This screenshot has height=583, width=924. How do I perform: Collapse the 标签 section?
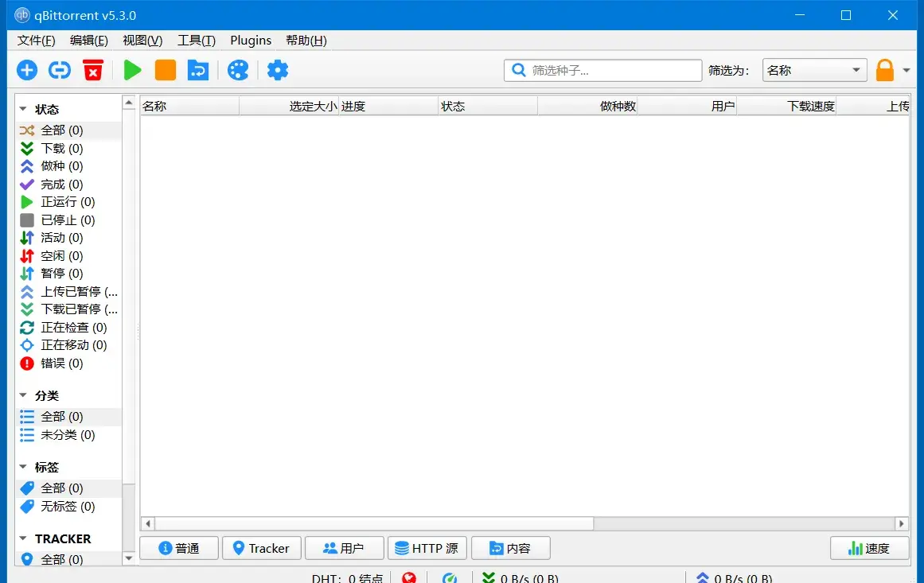[x=23, y=466]
